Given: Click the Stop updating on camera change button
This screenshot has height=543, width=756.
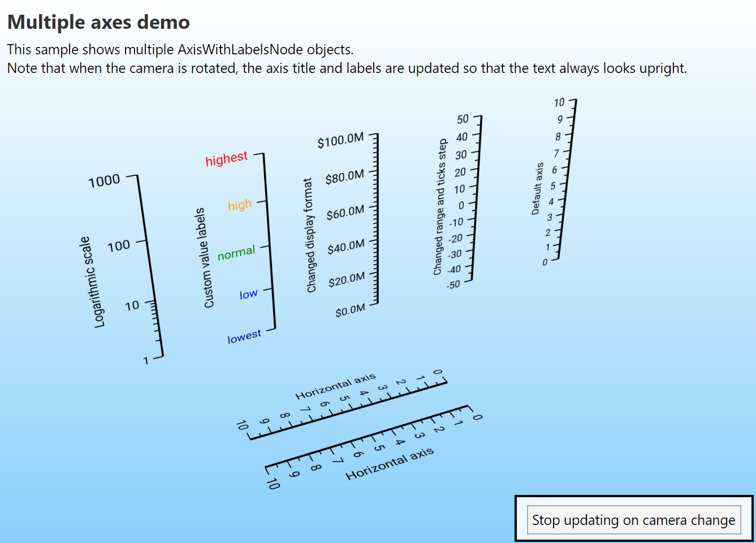Looking at the screenshot, I should [x=633, y=520].
